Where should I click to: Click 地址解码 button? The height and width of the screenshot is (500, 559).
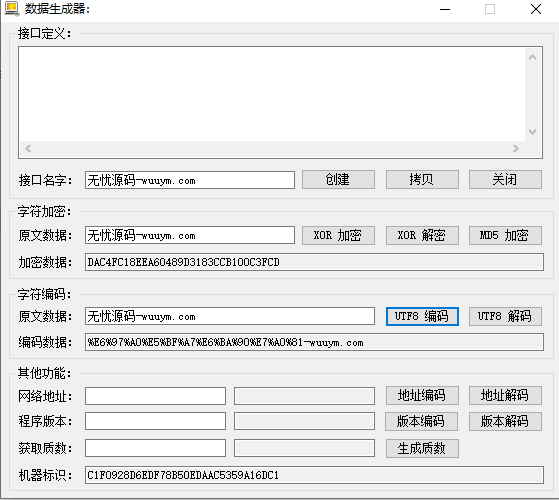[505, 395]
